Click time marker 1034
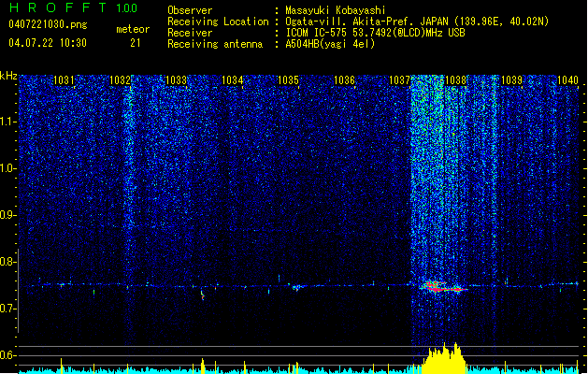This screenshot has height=374, width=588. (x=232, y=80)
